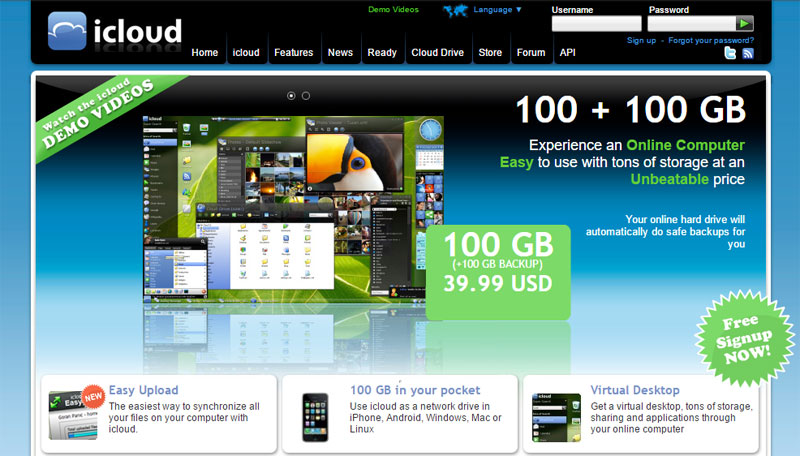Select the first slideshow dot

pyautogui.click(x=291, y=95)
